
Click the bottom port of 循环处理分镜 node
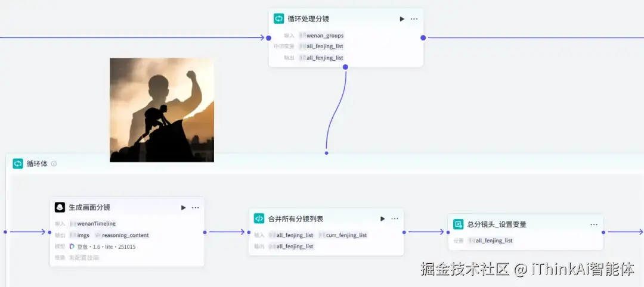[345, 67]
